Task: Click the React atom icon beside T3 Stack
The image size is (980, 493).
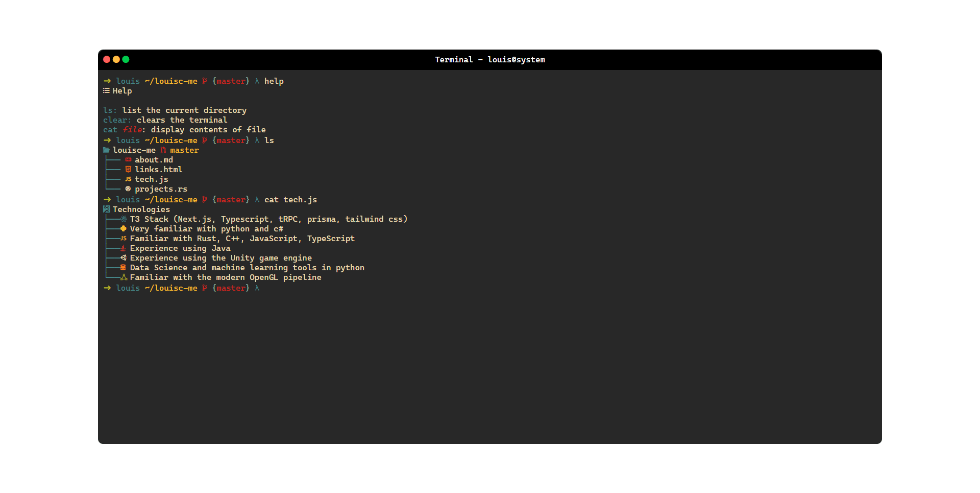Action: point(124,219)
